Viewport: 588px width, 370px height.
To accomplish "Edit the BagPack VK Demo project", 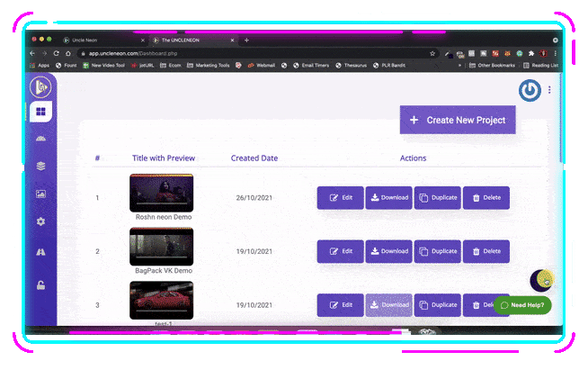I will (340, 251).
